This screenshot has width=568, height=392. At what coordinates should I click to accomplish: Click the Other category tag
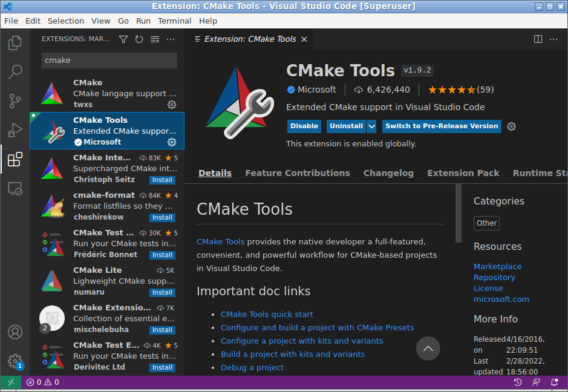tap(486, 223)
